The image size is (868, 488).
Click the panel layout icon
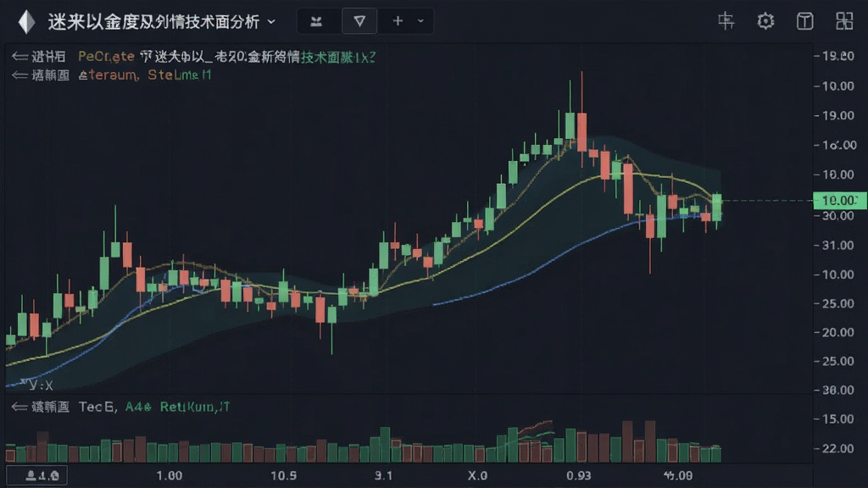pyautogui.click(x=804, y=21)
